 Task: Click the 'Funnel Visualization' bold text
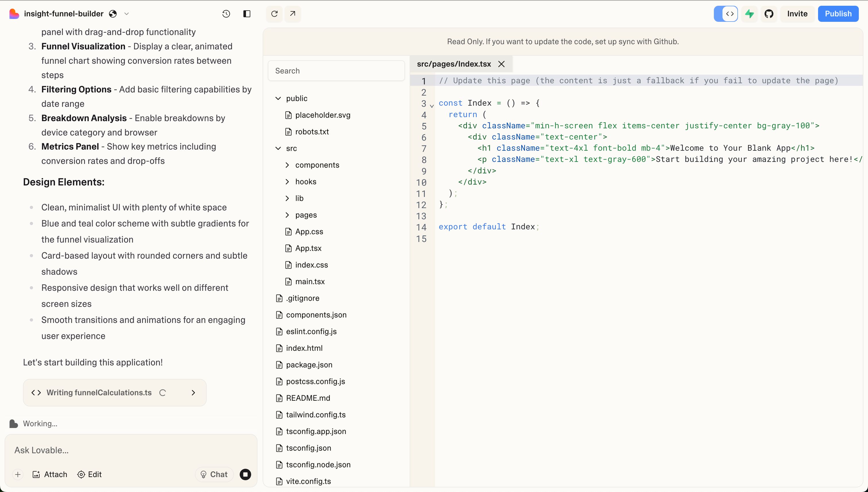pos(83,46)
